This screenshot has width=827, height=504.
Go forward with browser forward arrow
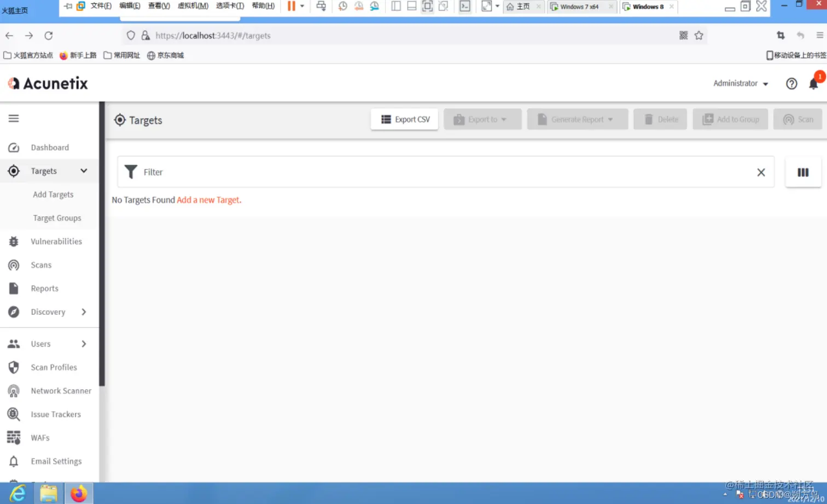pos(29,36)
